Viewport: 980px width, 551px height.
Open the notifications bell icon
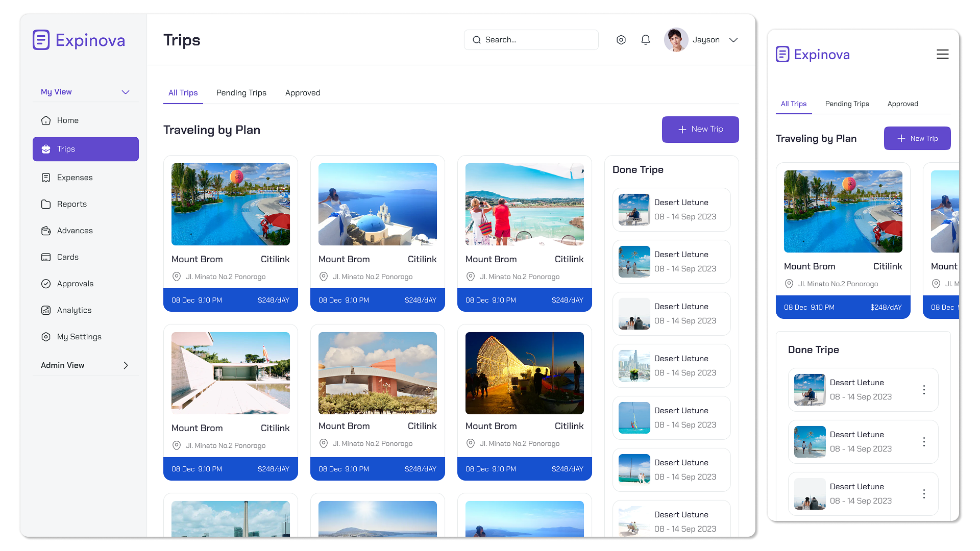(646, 40)
